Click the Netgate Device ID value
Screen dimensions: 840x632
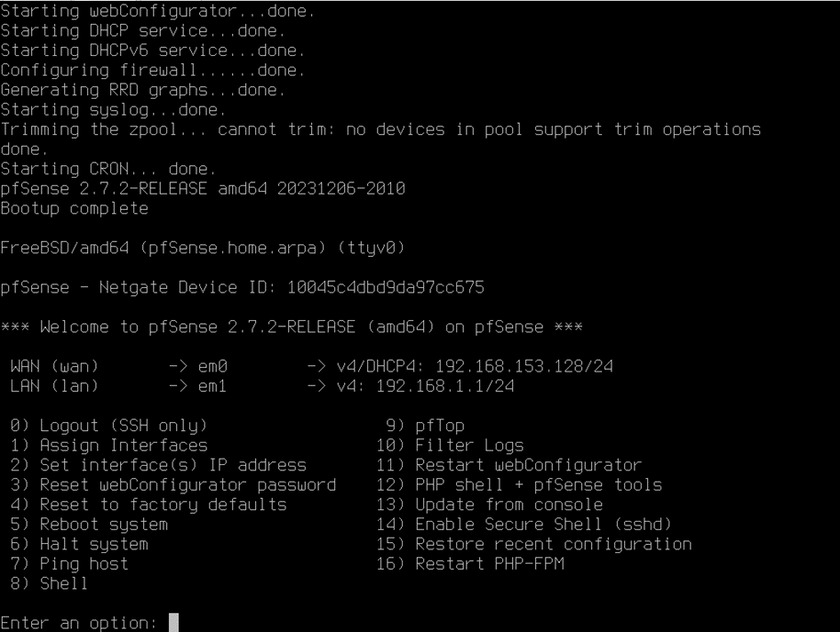pos(386,288)
